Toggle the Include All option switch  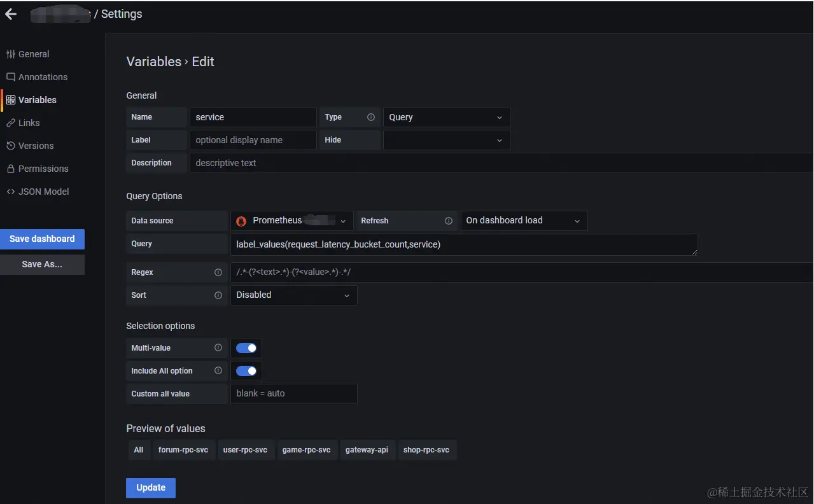coord(246,371)
